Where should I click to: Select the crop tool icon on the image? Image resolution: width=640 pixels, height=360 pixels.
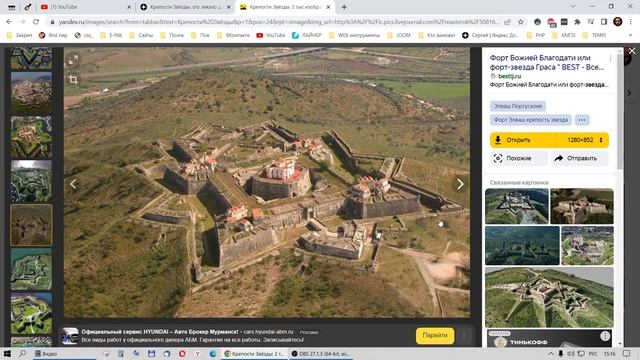pyautogui.click(x=73, y=79)
